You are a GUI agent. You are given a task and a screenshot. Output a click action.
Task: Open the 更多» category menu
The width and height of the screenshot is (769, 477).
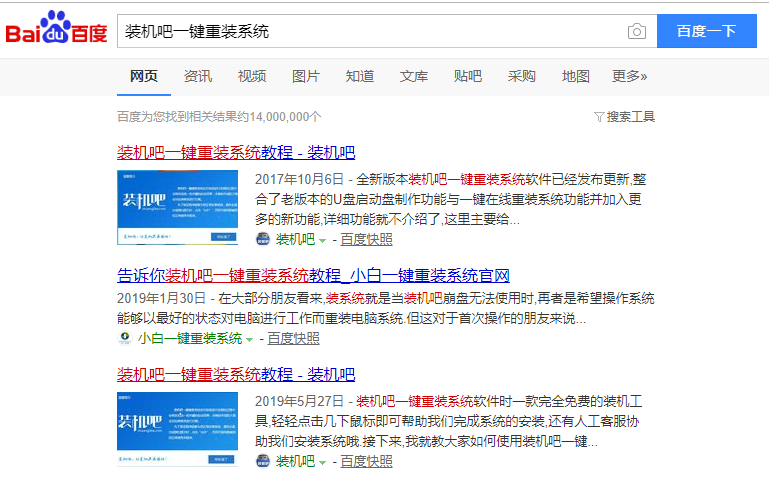(629, 76)
